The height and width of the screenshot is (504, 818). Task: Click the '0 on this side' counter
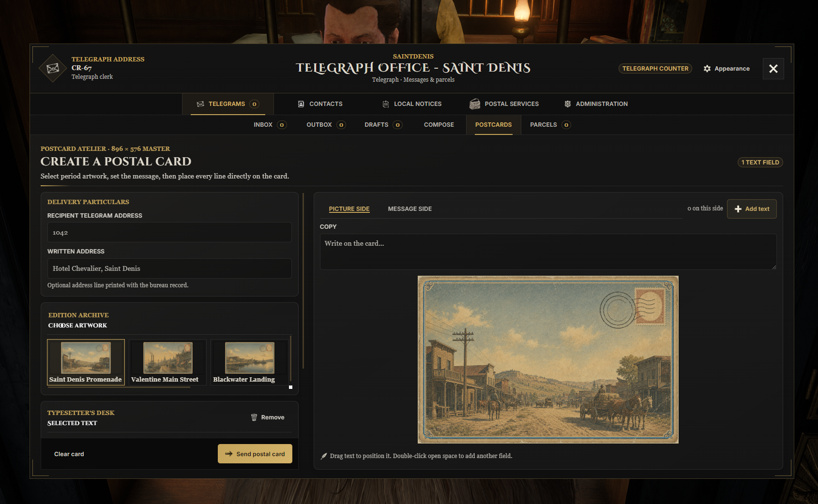[x=705, y=208]
